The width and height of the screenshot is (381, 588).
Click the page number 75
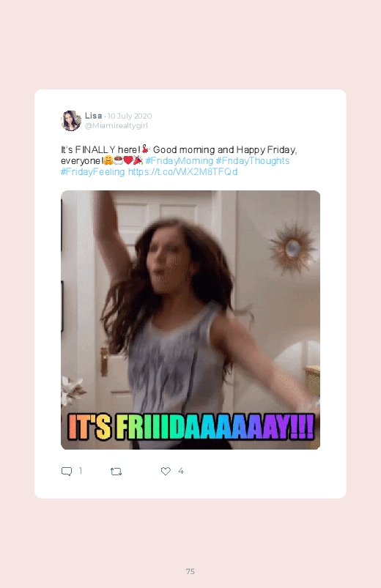coord(190,571)
